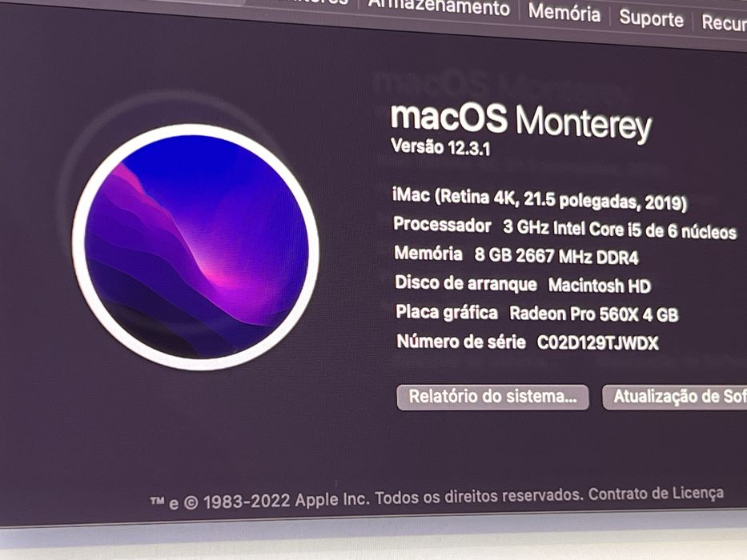Open Atualização de Software button

[675, 397]
